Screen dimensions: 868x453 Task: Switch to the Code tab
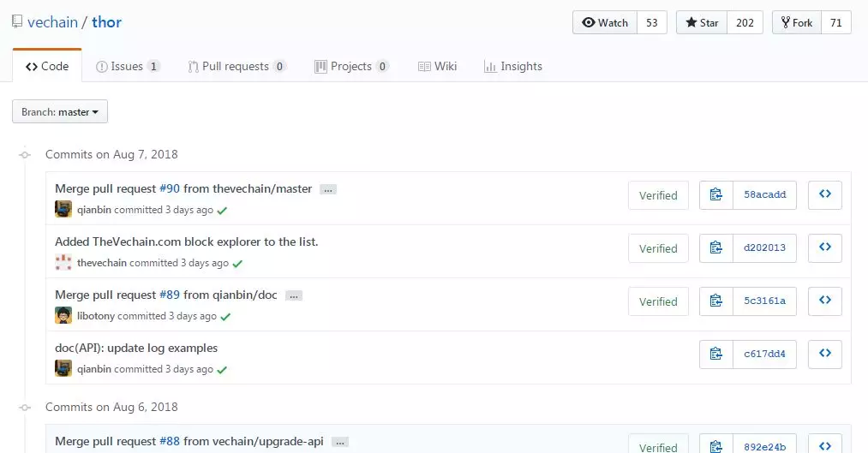point(47,67)
